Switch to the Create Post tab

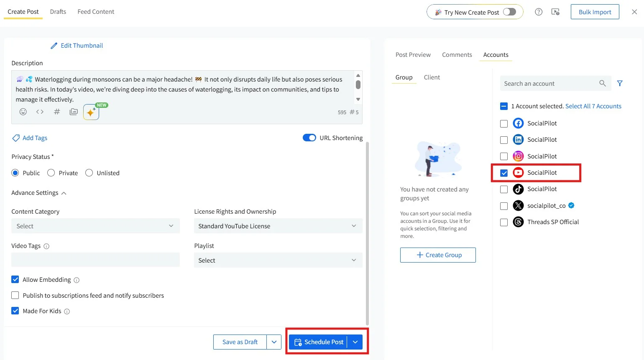pos(23,12)
